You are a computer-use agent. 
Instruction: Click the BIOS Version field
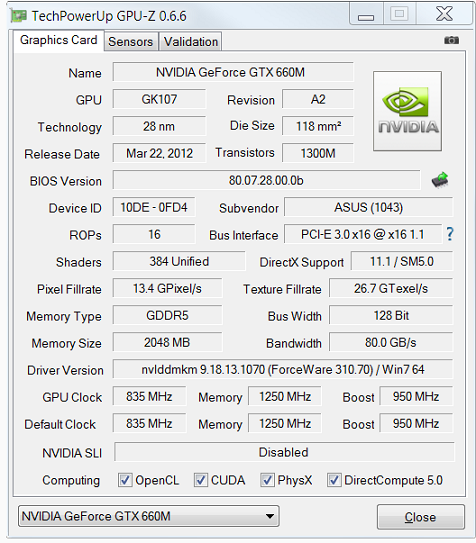(266, 180)
